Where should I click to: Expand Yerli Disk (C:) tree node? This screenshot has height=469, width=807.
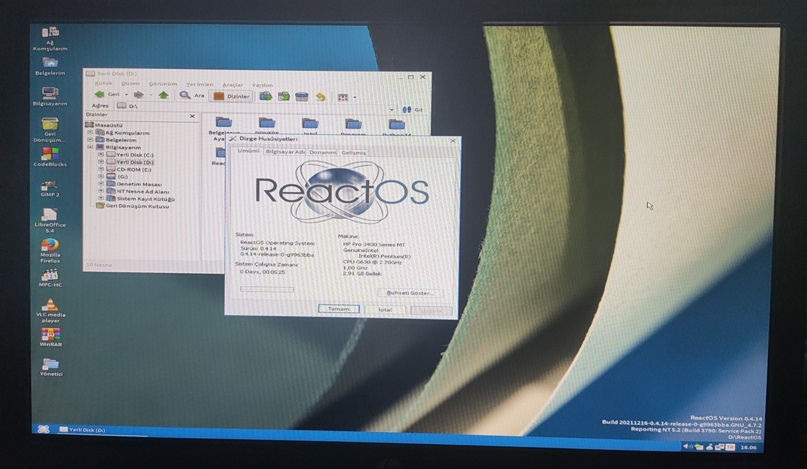tap(101, 154)
